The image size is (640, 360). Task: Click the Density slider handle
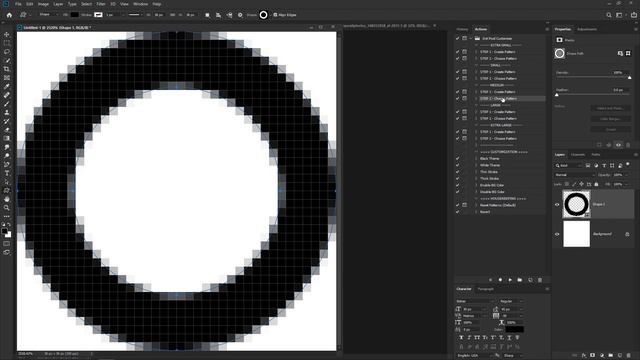(x=629, y=77)
